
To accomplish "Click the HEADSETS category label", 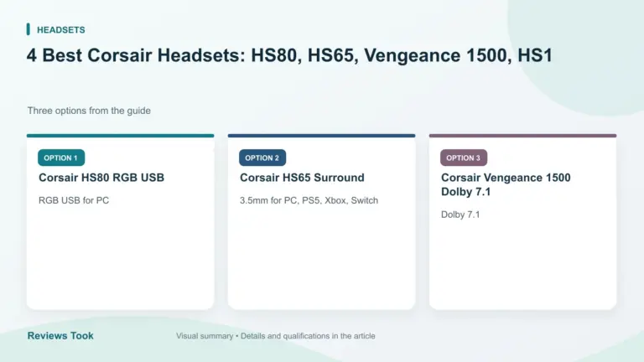I will click(x=60, y=30).
